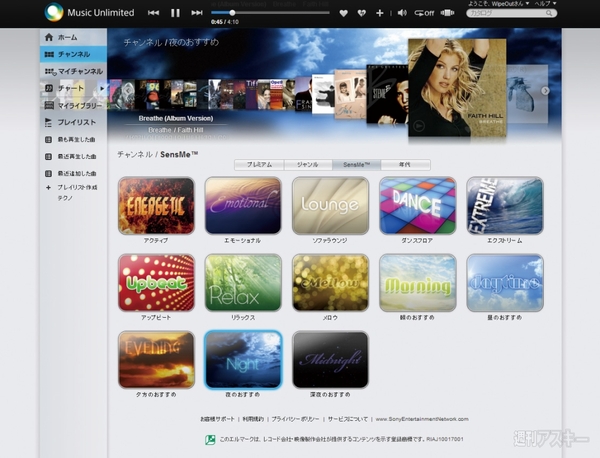Move the playback progress slider
600x458 pixels.
[x=232, y=13]
